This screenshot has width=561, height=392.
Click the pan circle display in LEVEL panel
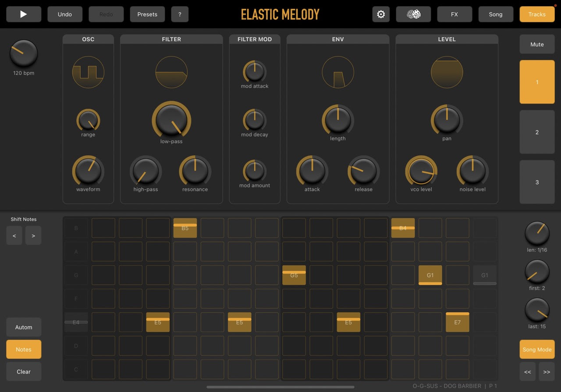point(447,72)
